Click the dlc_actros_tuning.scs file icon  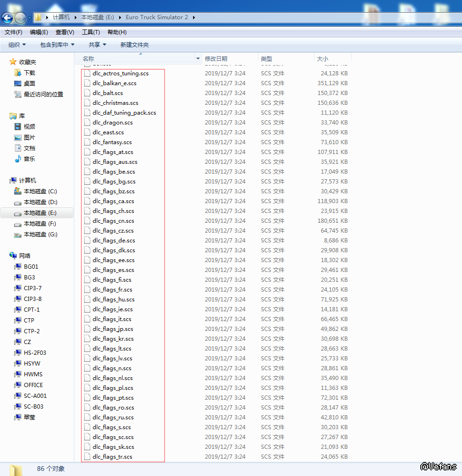pos(87,73)
